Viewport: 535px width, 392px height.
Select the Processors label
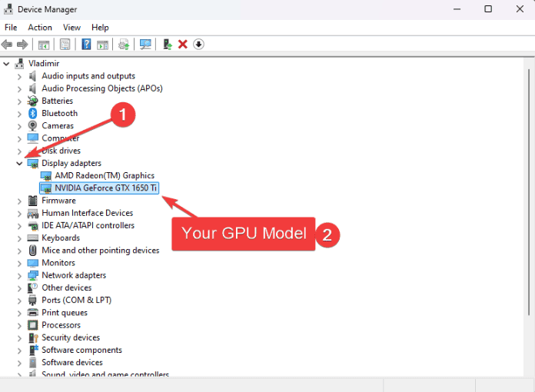pyautogui.click(x=61, y=325)
